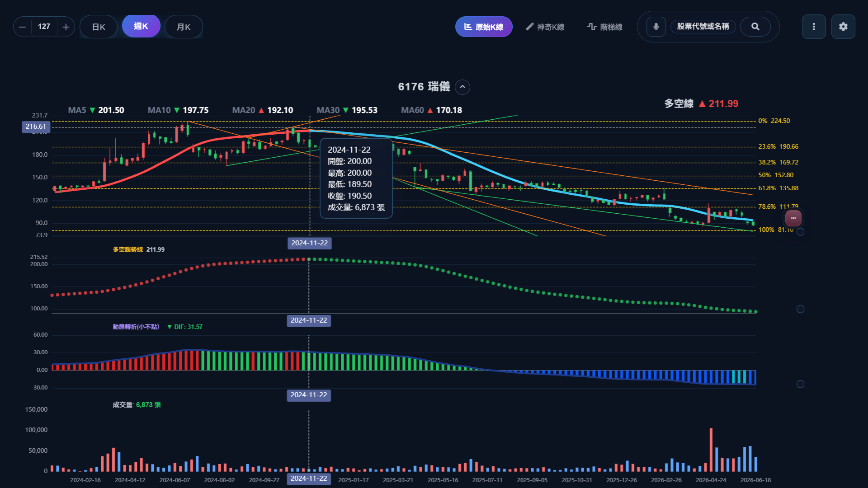The width and height of the screenshot is (868, 488).
Task: Decrease the K-bar count with minus button
Action: point(22,27)
